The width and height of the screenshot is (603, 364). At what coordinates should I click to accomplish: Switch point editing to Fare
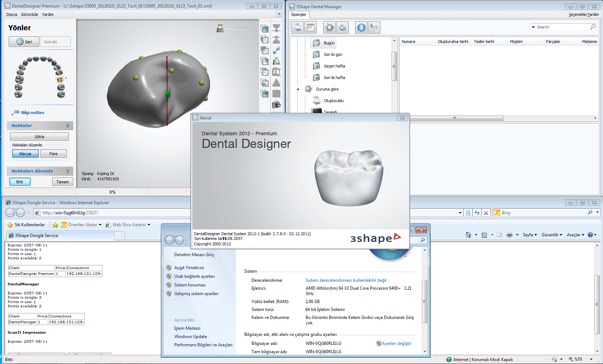pos(53,154)
